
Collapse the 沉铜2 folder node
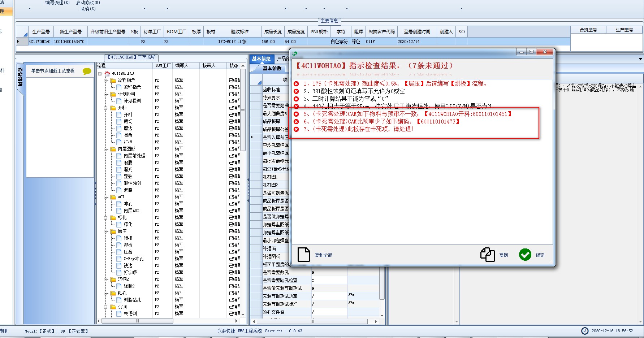106,279
